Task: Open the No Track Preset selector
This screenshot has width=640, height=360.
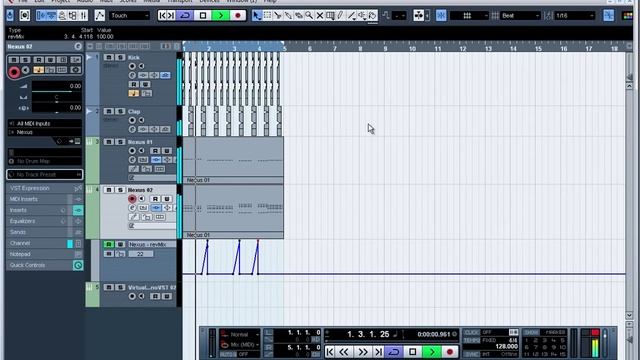Action: tap(44, 175)
